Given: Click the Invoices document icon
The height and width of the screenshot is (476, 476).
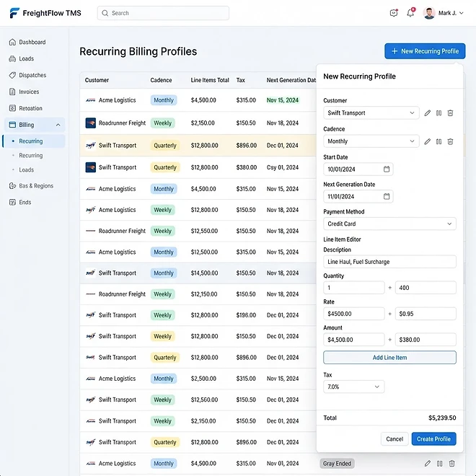Looking at the screenshot, I should point(12,92).
